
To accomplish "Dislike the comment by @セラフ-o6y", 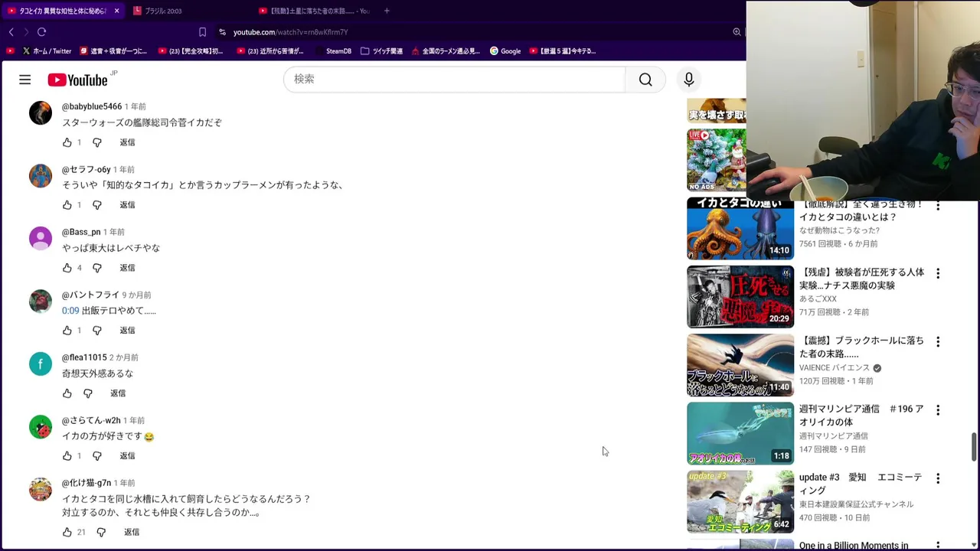I will pyautogui.click(x=97, y=205).
